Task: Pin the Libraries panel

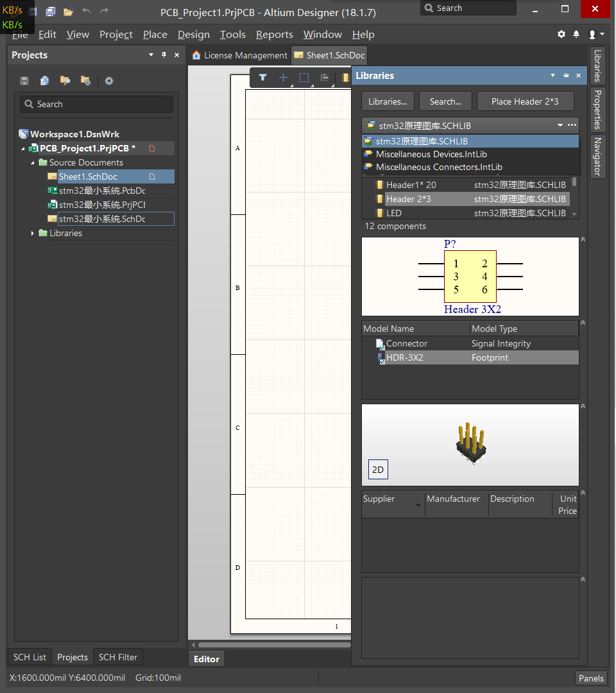Action: 565,76
